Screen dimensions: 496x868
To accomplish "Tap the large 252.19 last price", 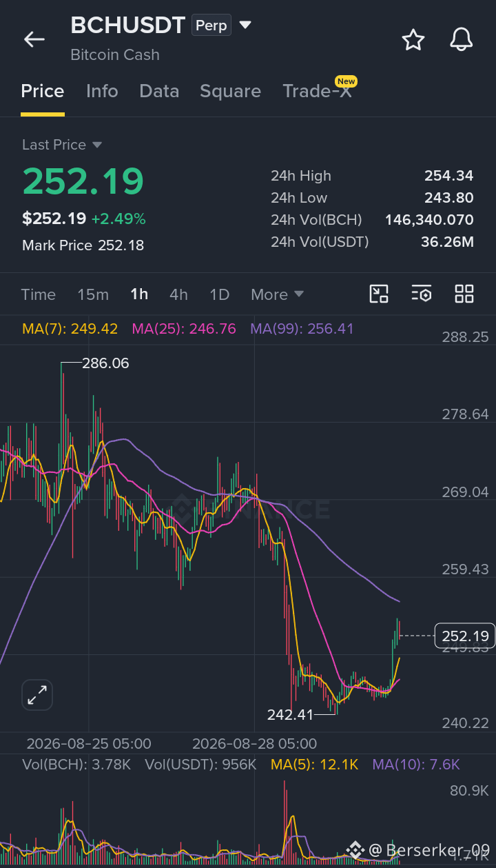I will (83, 181).
